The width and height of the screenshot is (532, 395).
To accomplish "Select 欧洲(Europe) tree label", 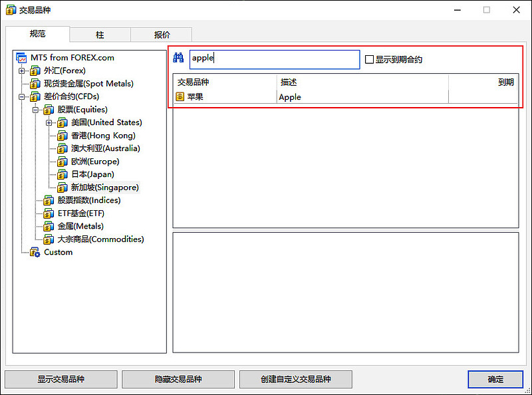I will tap(95, 162).
